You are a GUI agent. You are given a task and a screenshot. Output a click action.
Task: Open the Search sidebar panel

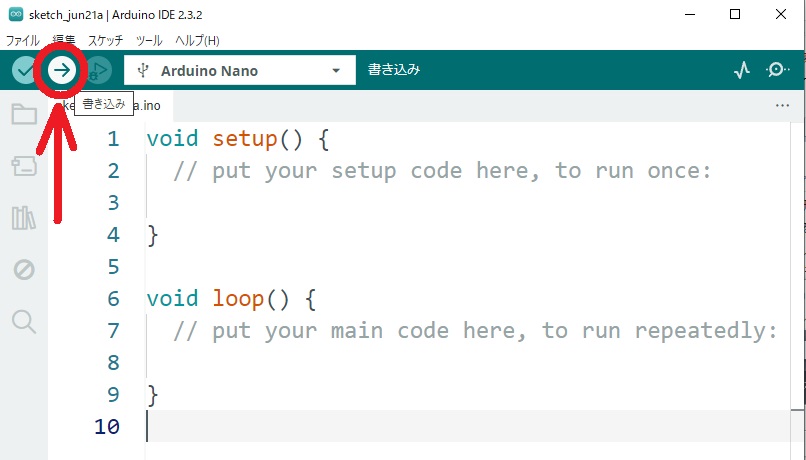24,322
